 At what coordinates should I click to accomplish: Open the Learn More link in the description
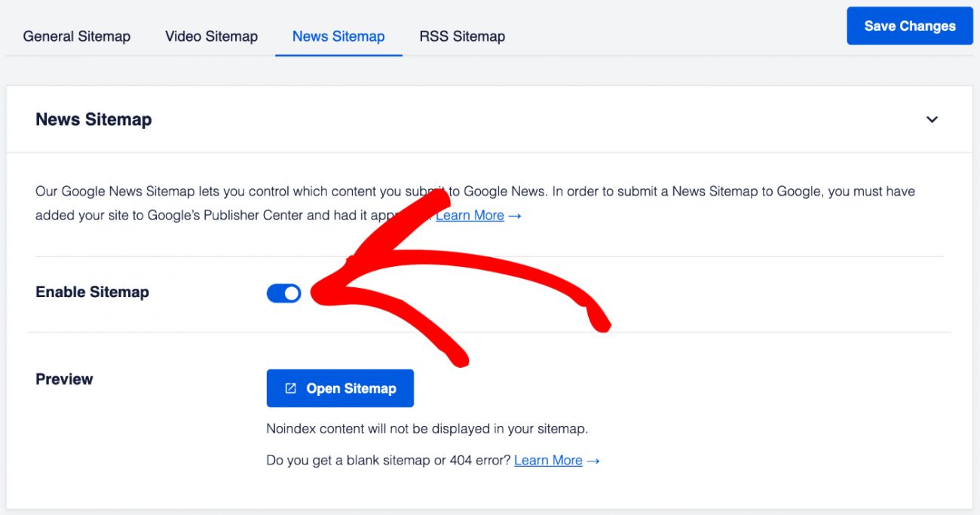469,215
